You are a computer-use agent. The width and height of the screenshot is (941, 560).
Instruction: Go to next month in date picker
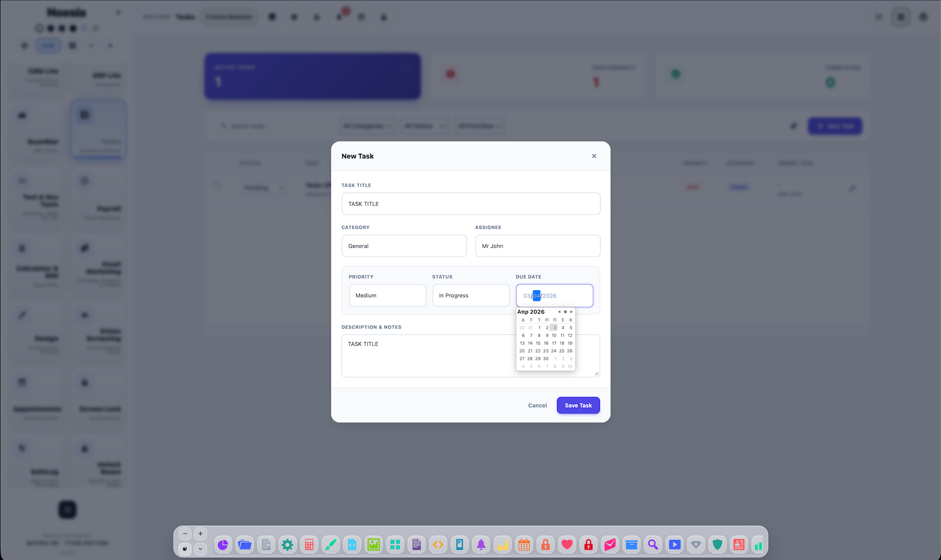[571, 312]
